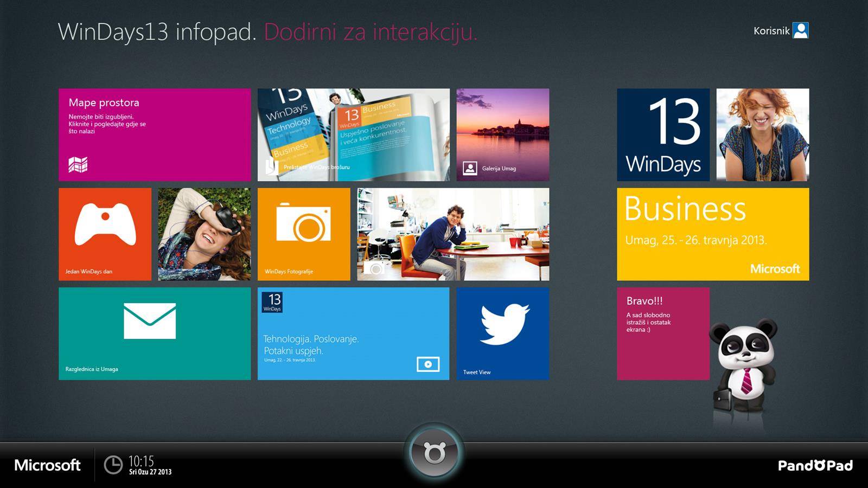Click Microsoft logo on Business tile
This screenshot has width=868, height=488.
pyautogui.click(x=775, y=269)
